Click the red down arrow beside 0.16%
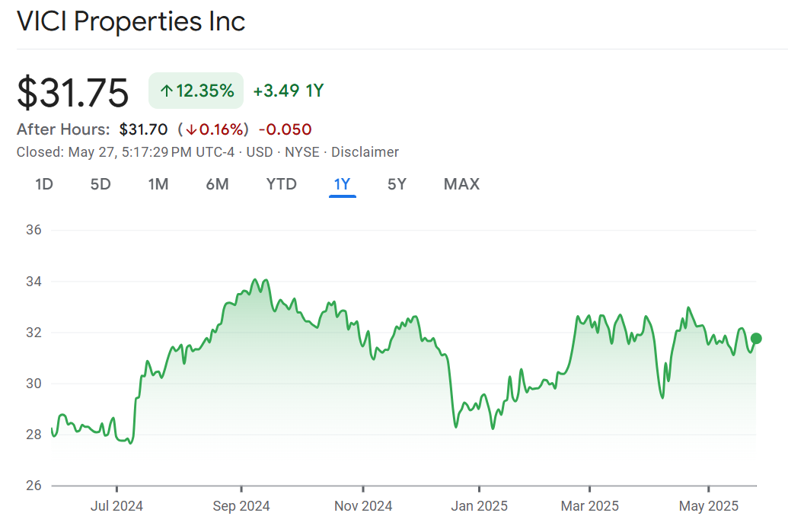 191,130
